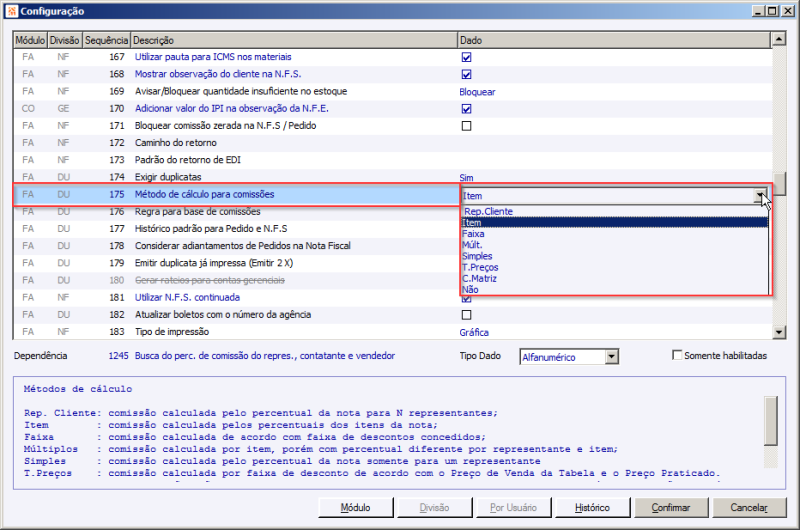Choose Item in the dropdown list
The width and height of the screenshot is (800, 530).
614,222
